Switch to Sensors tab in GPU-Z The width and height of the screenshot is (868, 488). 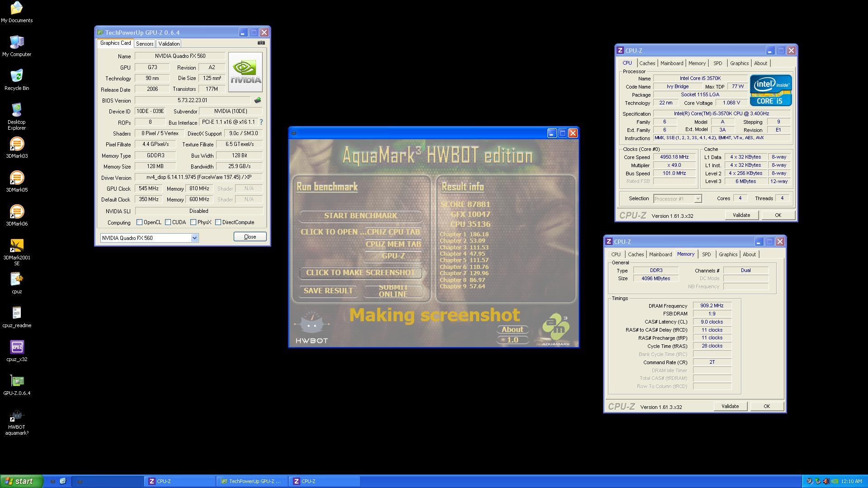point(145,44)
